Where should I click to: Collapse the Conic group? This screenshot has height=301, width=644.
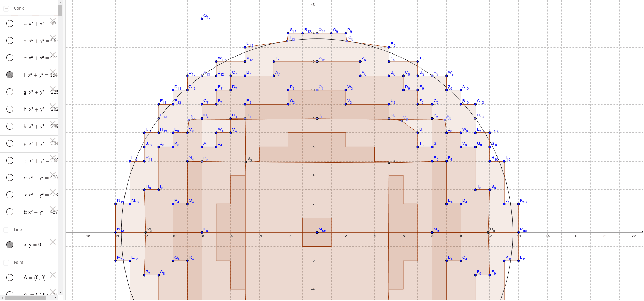coord(6,8)
